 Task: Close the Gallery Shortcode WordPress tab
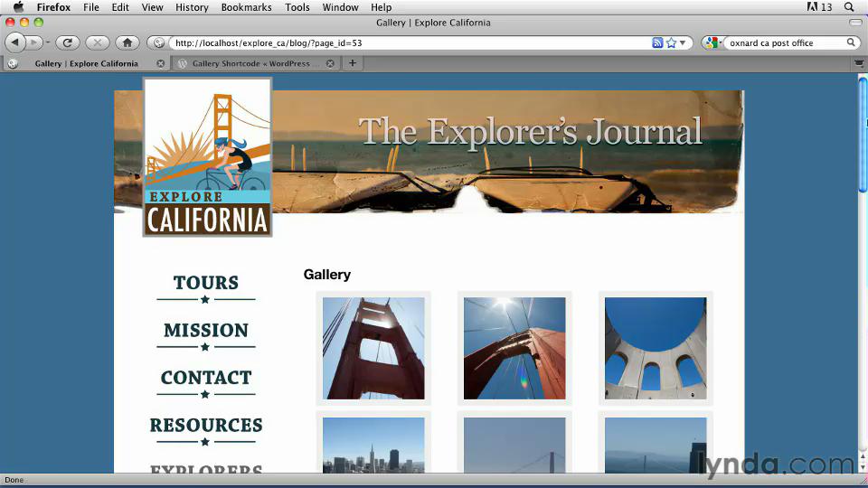point(330,63)
